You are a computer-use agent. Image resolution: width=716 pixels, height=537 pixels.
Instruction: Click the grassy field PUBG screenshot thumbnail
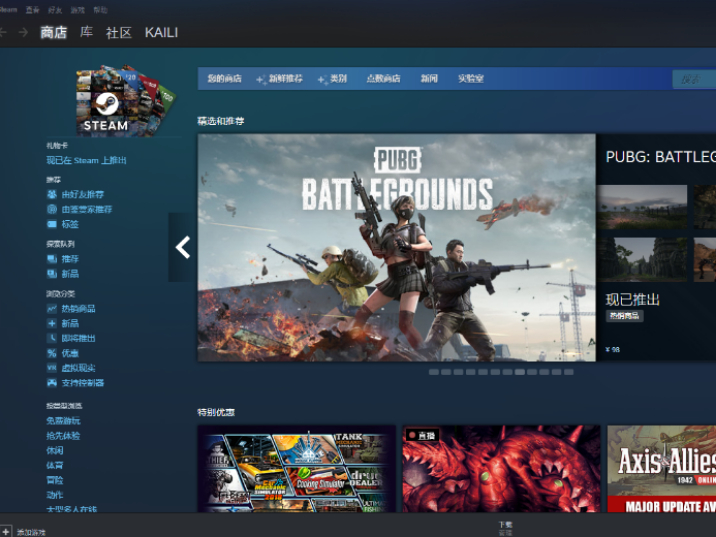pyautogui.click(x=642, y=207)
